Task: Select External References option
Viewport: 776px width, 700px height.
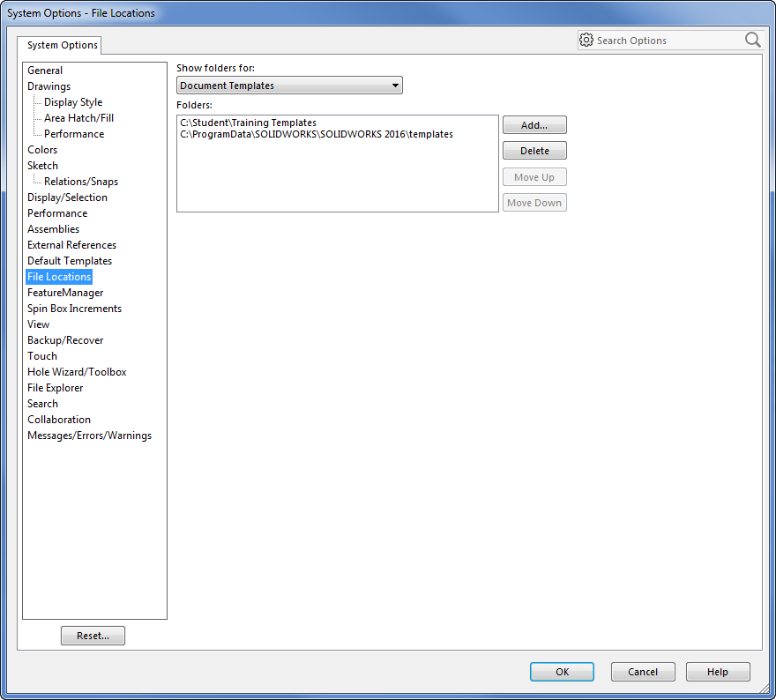Action: [71, 245]
